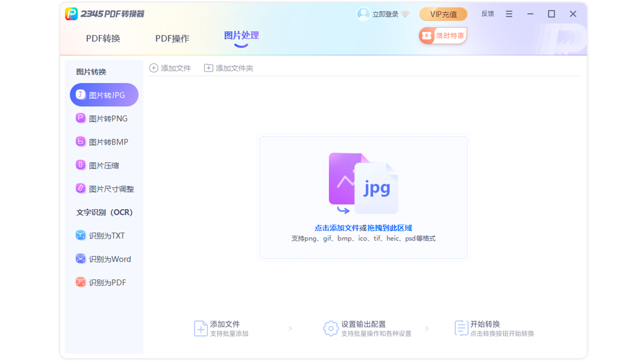Viewport: 644px width, 362px height.
Task: Click 添加文件 in the top toolbar
Action: (171, 67)
